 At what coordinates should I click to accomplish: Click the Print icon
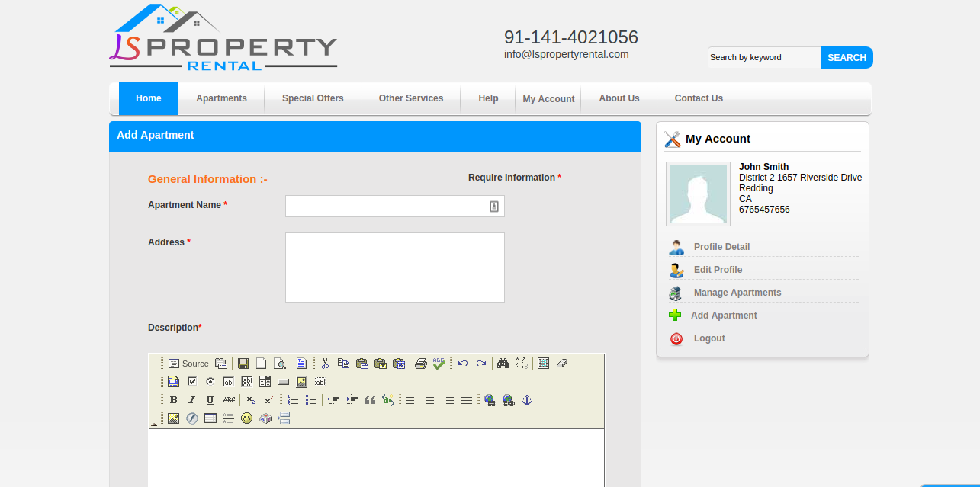point(421,364)
